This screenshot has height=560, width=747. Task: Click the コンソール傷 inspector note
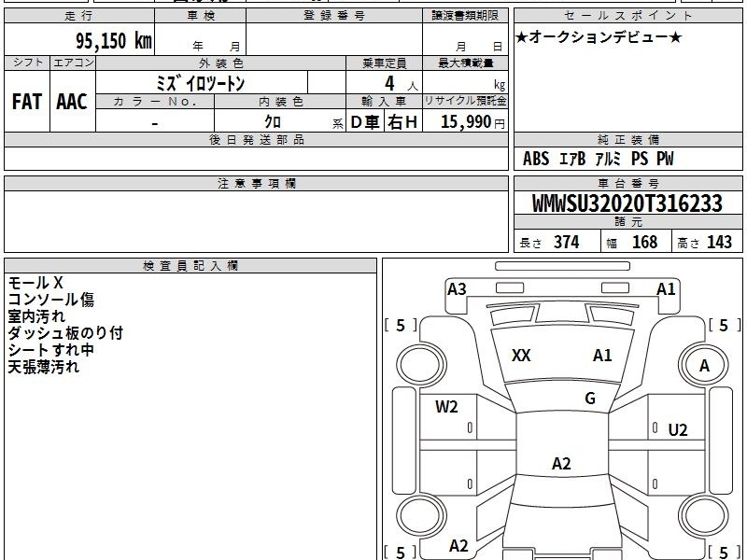(x=51, y=300)
